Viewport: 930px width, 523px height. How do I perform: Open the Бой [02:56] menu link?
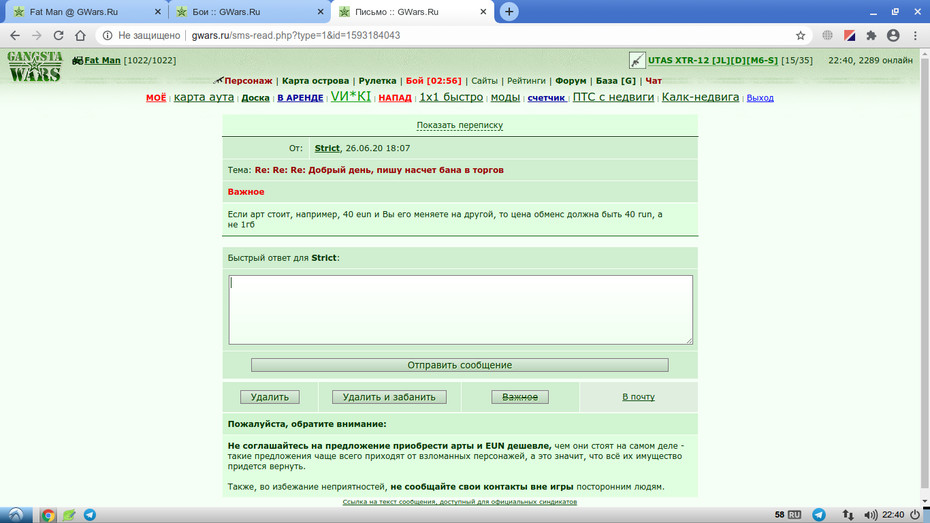(434, 81)
